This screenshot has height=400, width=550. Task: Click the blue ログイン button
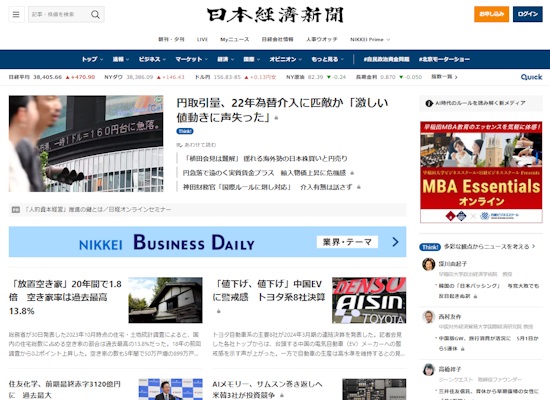pyautogui.click(x=528, y=14)
